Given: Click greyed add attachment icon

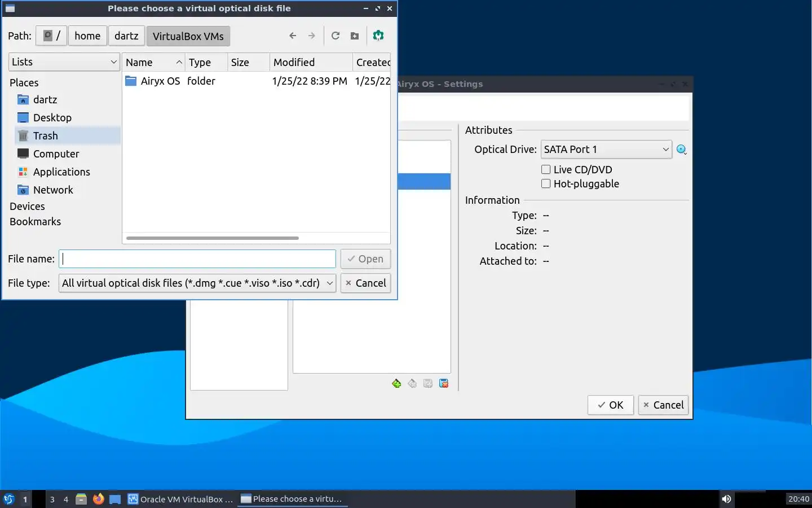Looking at the screenshot, I should [x=428, y=384].
